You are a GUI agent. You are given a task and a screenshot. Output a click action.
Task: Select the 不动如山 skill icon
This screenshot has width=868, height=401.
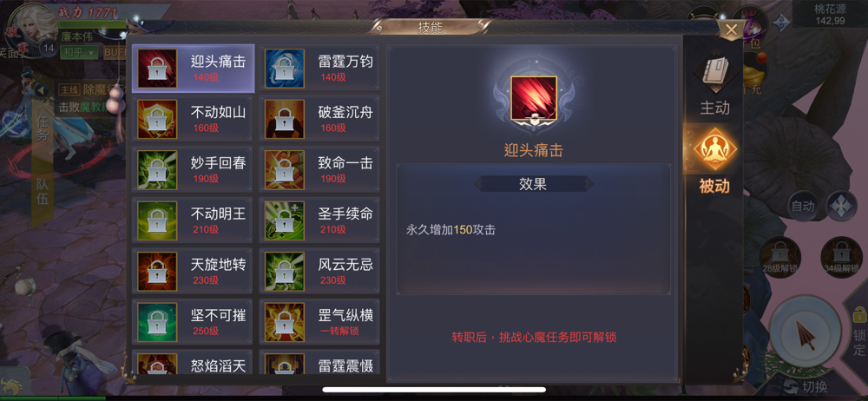[x=156, y=119]
